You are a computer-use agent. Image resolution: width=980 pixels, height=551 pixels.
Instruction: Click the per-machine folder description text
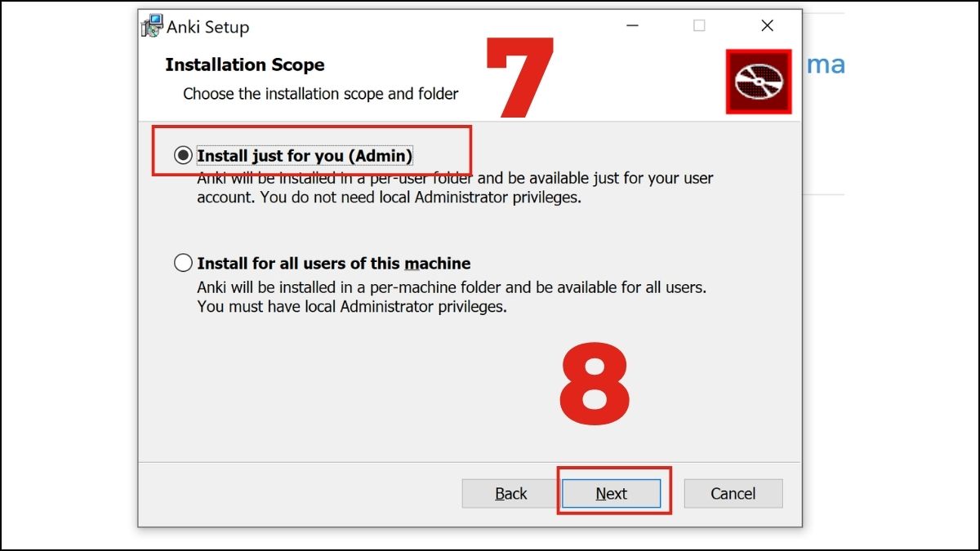[x=452, y=297]
